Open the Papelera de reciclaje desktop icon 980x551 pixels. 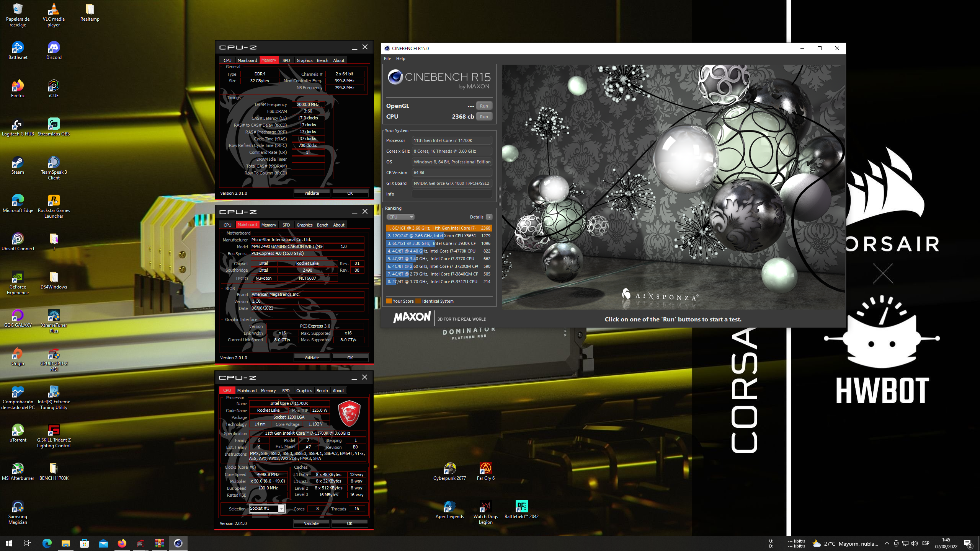tap(18, 15)
